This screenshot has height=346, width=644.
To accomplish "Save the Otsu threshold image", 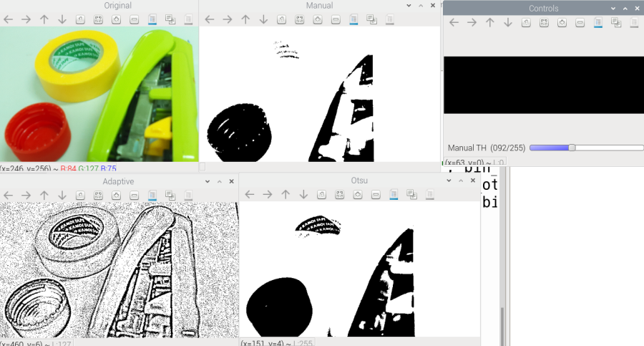I will [394, 195].
